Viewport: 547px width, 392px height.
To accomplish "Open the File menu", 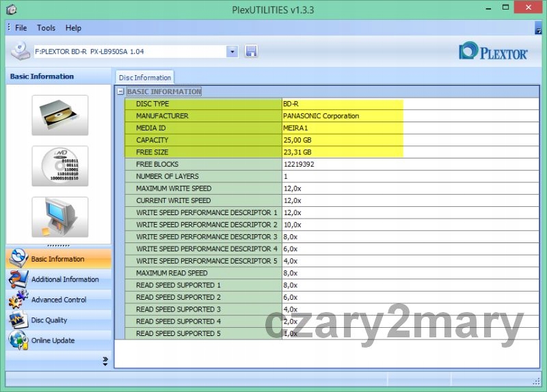I will click(21, 28).
